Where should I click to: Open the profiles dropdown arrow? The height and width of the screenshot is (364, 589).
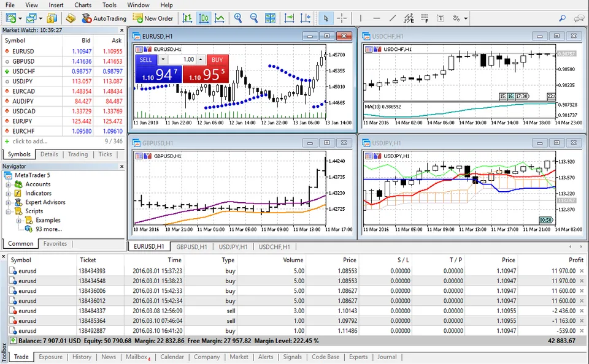click(40, 18)
